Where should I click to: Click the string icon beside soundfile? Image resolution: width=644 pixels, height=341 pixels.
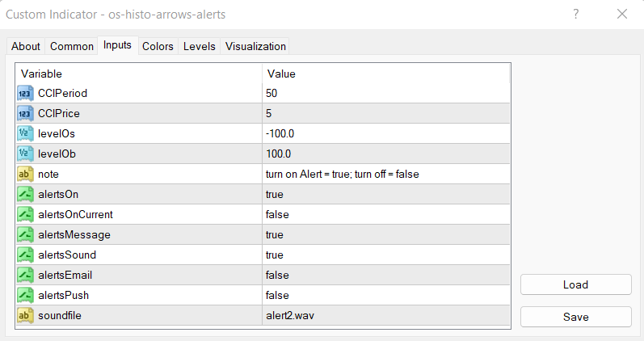tap(24, 315)
